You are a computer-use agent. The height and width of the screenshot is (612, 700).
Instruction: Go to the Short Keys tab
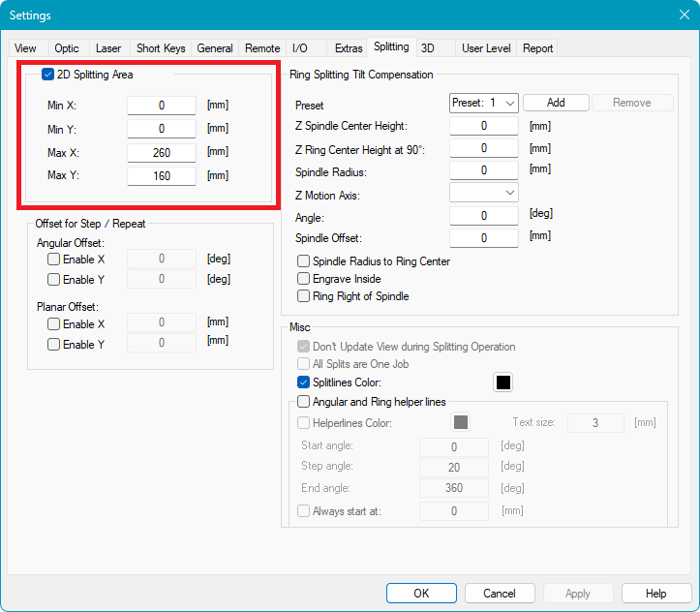[x=161, y=48]
